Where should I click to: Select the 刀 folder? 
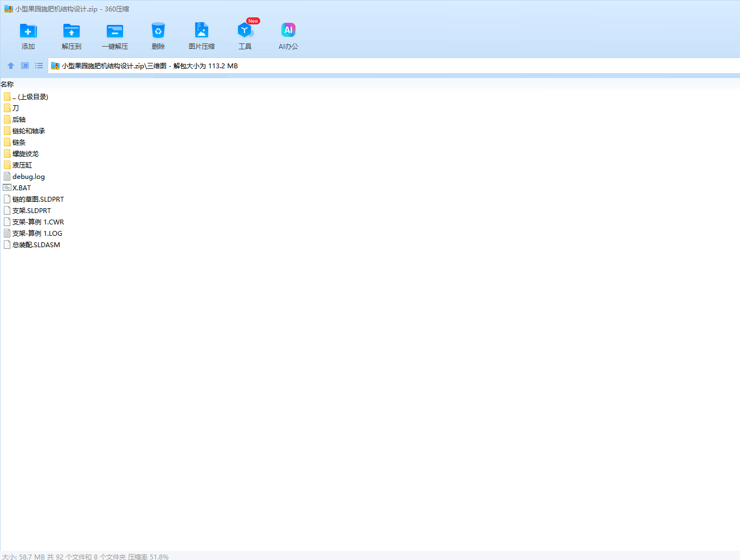pos(11,108)
